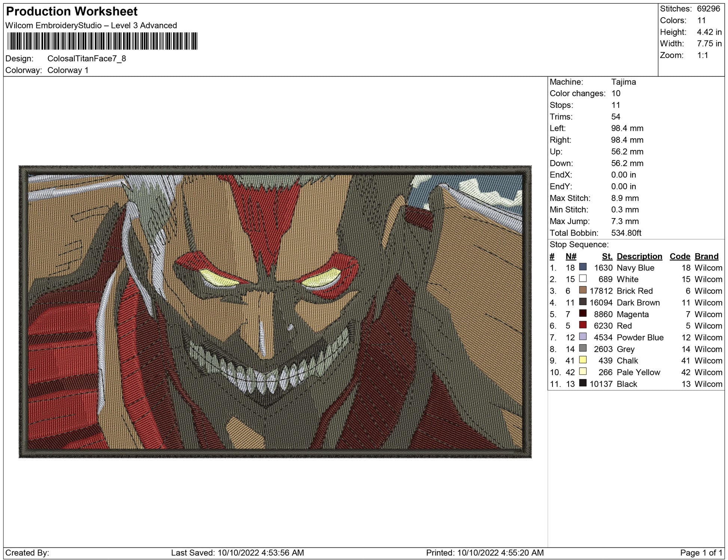Select the Brick Red color swatch
This screenshot has height=560, width=728.
[582, 290]
